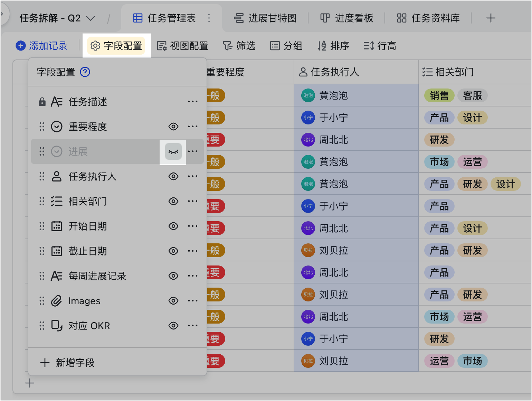Show the hidden 进展 field
Image resolution: width=532 pixels, height=401 pixels.
pos(173,151)
